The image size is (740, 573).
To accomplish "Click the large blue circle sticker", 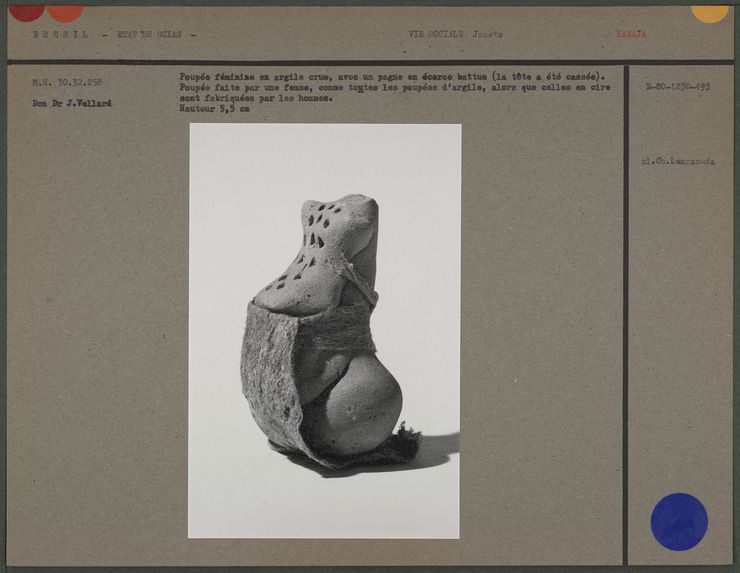I will 679,521.
